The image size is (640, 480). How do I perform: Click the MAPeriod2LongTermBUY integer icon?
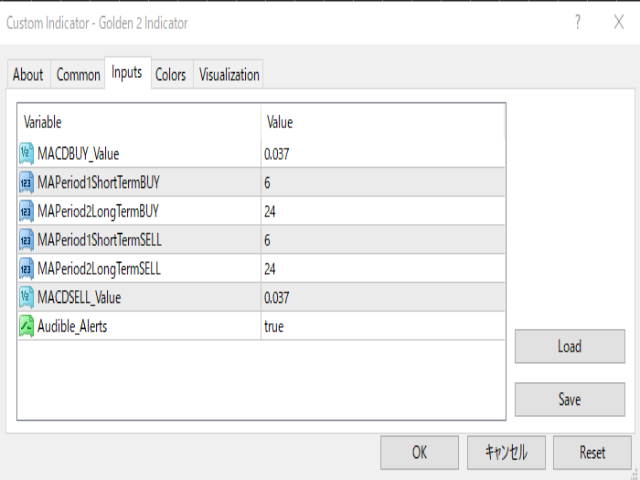click(26, 211)
